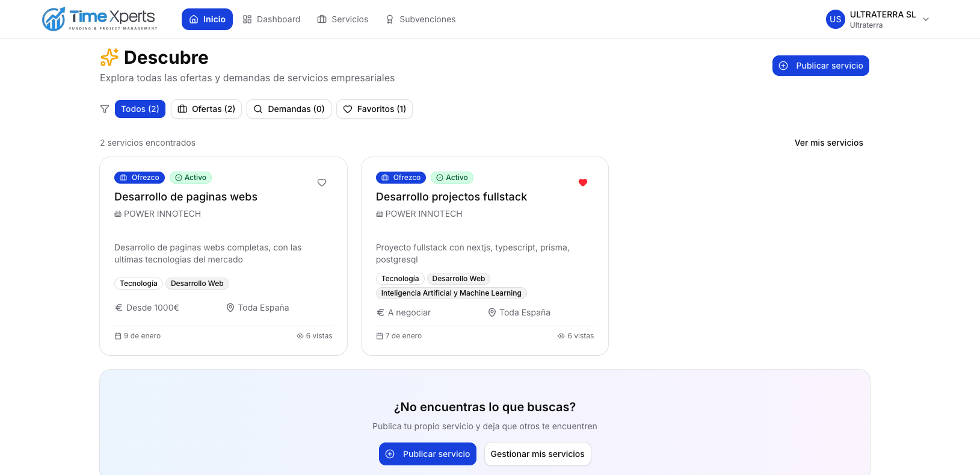Select the Todos (2) filter
The width and height of the screenshot is (980, 475).
[140, 109]
